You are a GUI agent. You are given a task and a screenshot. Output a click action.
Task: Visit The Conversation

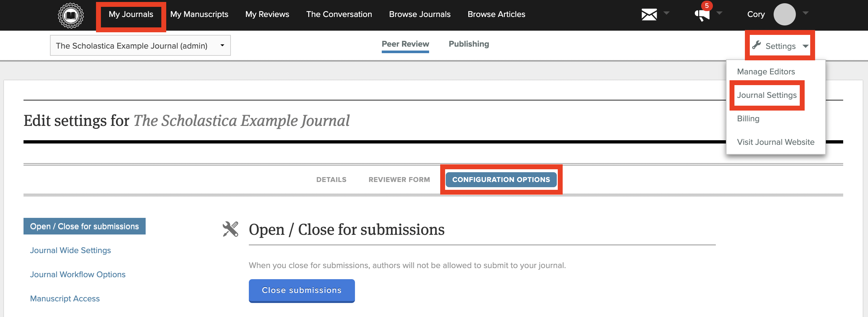339,14
